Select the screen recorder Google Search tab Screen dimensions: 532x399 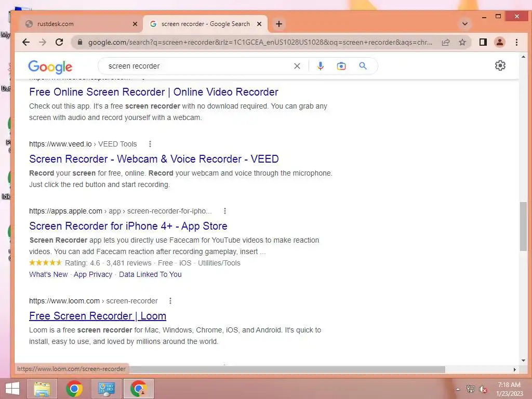pos(205,24)
